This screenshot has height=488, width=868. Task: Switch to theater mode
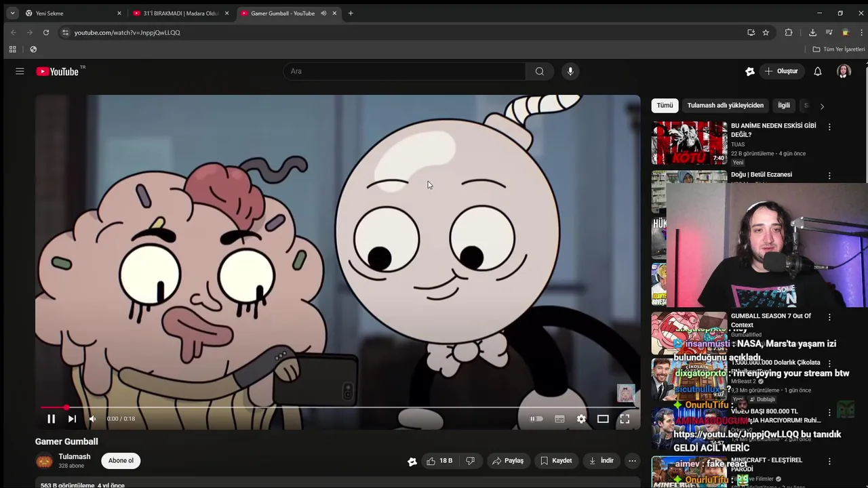[603, 419]
